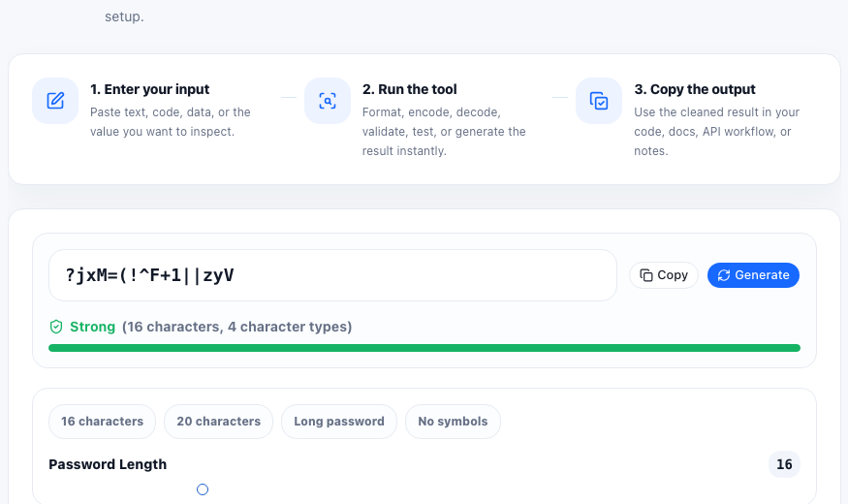The width and height of the screenshot is (848, 504).
Task: Click the 'Paste text, code, data' description
Action: point(171,122)
